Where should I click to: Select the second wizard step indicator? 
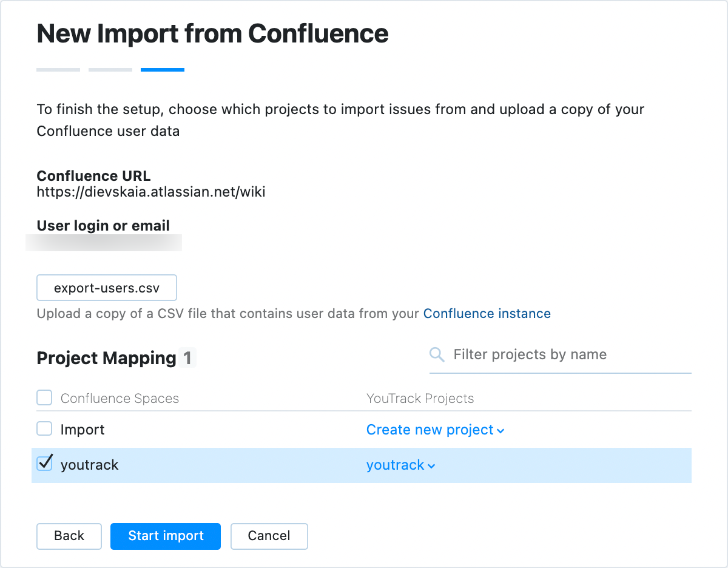click(110, 70)
